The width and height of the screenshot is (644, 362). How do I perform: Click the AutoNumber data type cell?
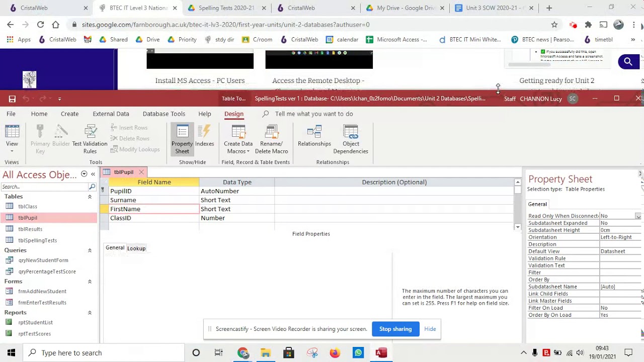[x=237, y=191]
